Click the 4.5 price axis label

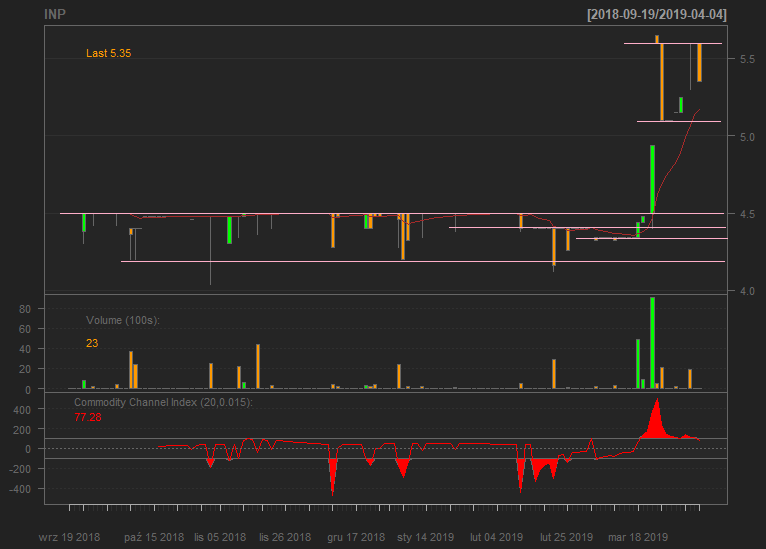click(x=747, y=214)
